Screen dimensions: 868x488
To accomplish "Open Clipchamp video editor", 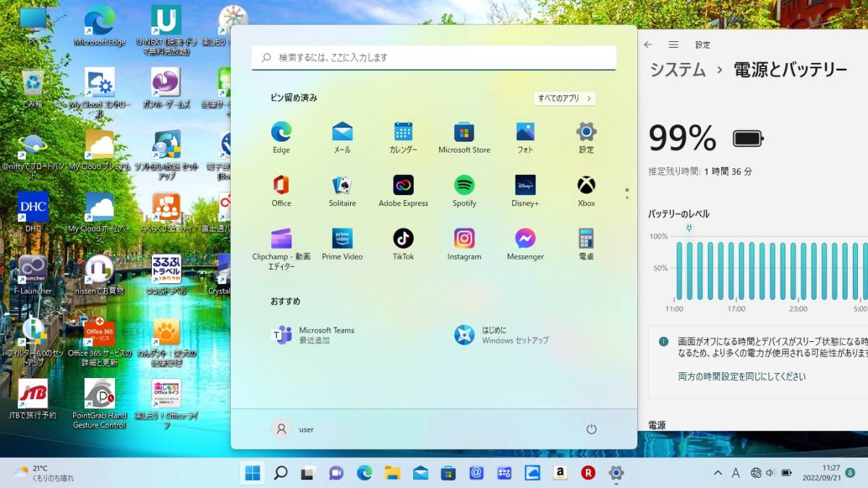I will tap(281, 249).
